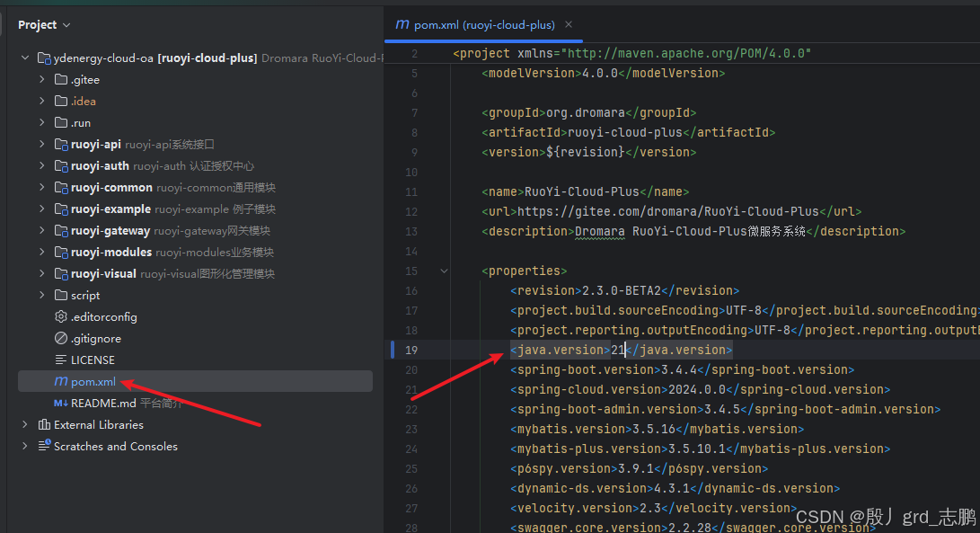Click the .editorconfig gear icon

pos(60,316)
